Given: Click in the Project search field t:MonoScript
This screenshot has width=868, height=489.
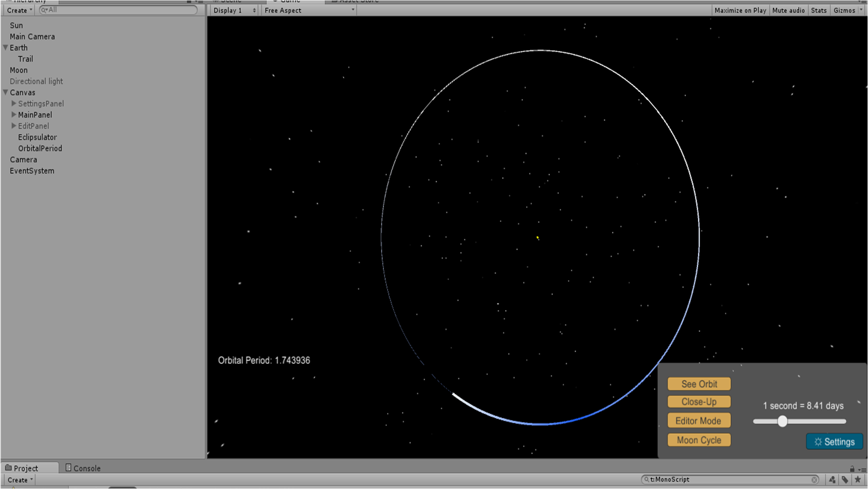Looking at the screenshot, I should coord(729,479).
